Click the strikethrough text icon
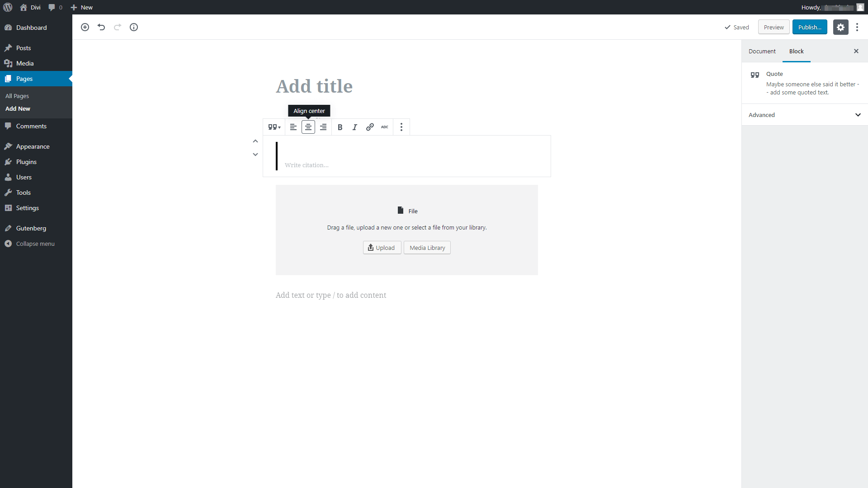This screenshot has height=488, width=868. pyautogui.click(x=385, y=127)
